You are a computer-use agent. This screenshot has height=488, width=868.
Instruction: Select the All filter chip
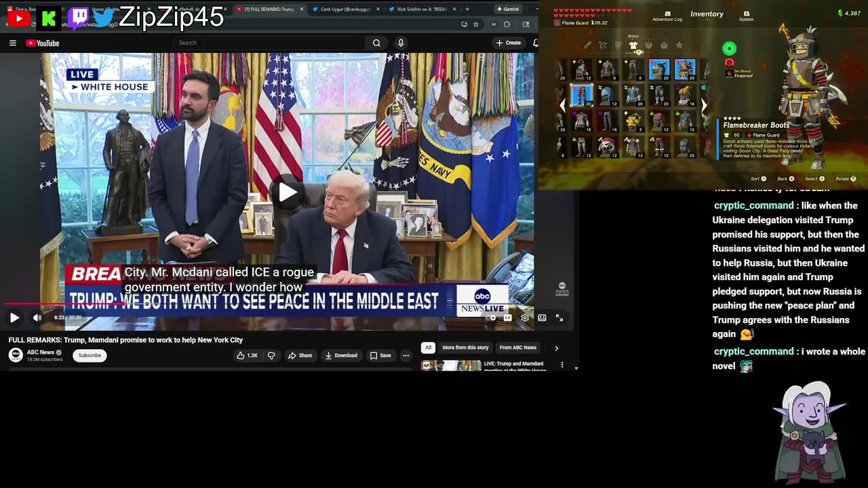click(x=428, y=348)
